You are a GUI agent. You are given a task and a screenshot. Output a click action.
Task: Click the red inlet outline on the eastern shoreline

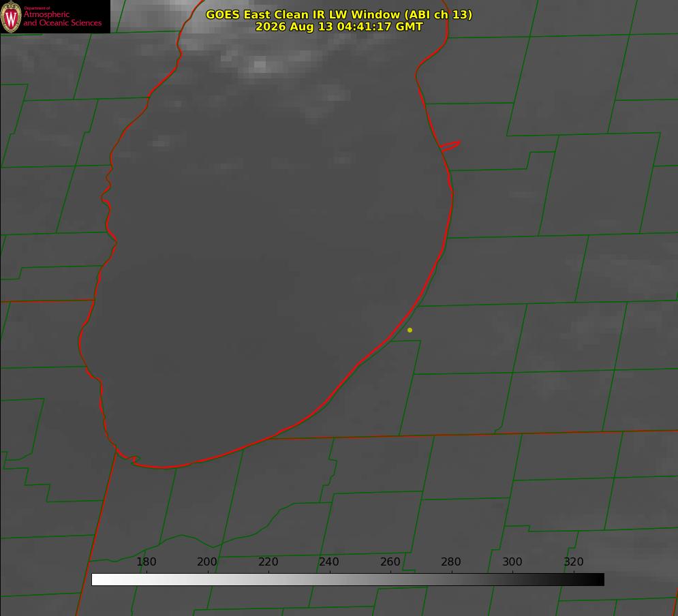click(x=450, y=146)
